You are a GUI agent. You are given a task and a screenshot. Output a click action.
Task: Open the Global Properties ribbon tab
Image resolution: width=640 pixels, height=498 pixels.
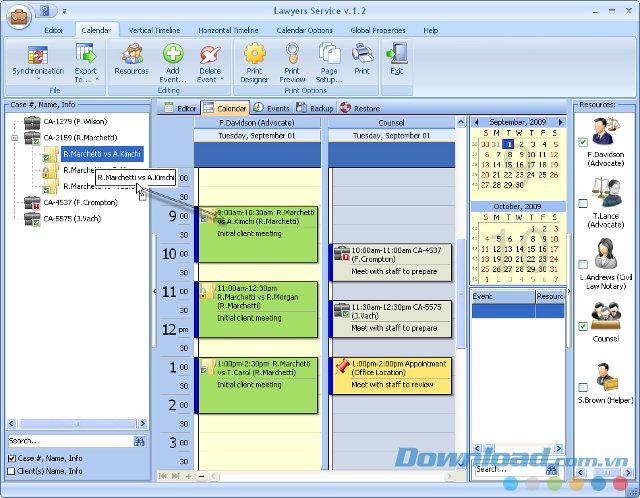click(378, 31)
